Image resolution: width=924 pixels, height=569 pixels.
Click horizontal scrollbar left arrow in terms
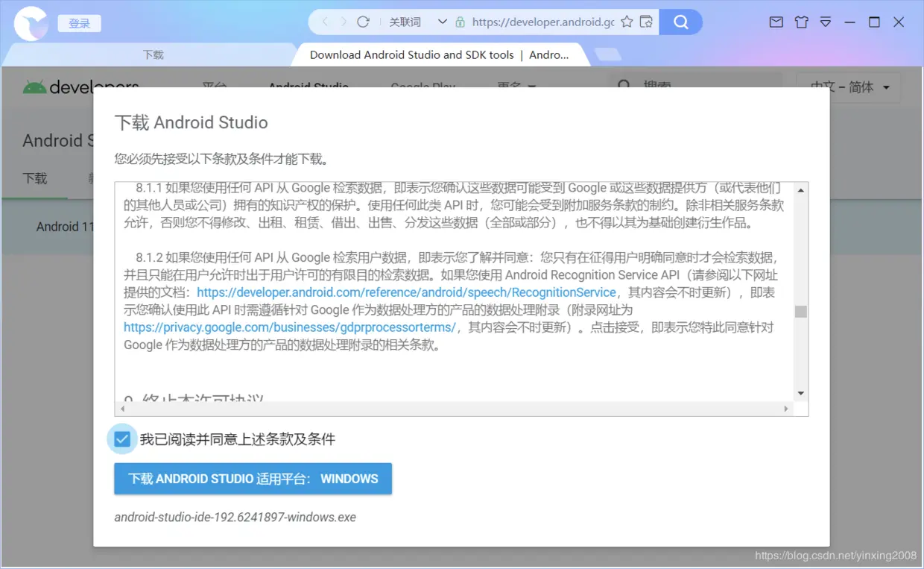click(x=123, y=409)
